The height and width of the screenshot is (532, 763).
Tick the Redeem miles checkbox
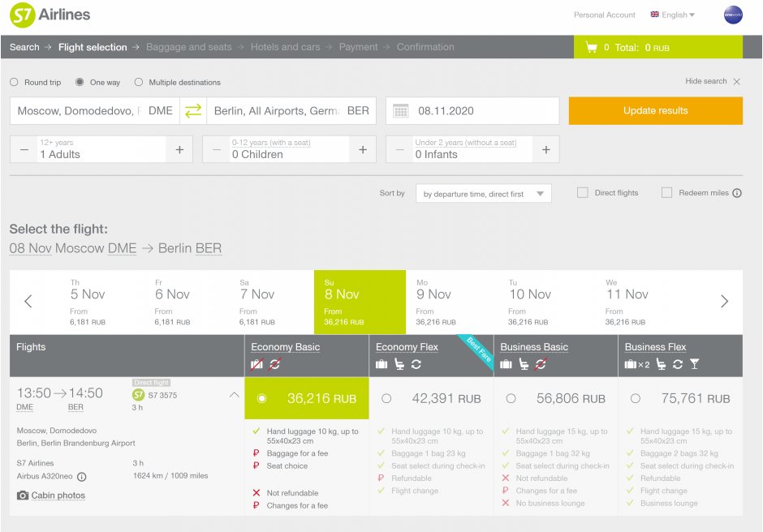666,193
